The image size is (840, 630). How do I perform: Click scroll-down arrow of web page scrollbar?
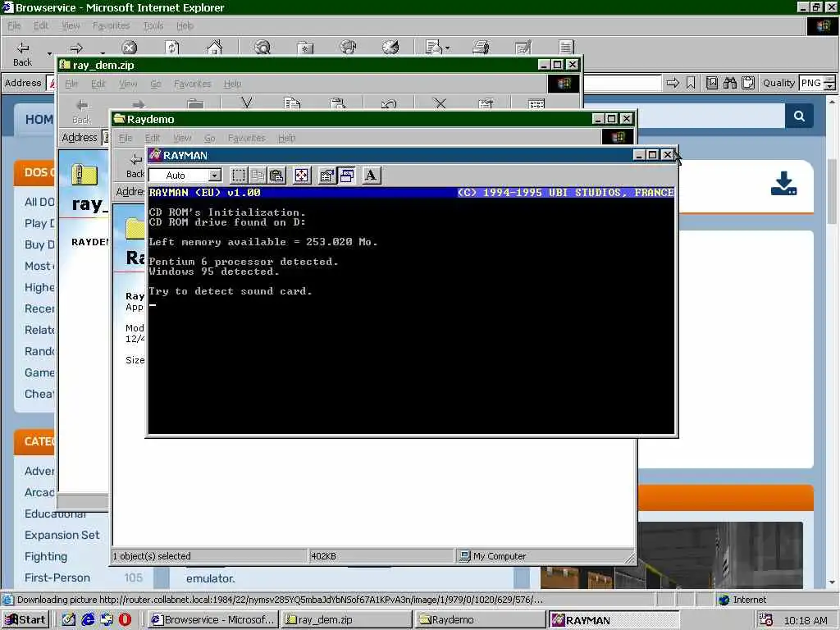832,582
